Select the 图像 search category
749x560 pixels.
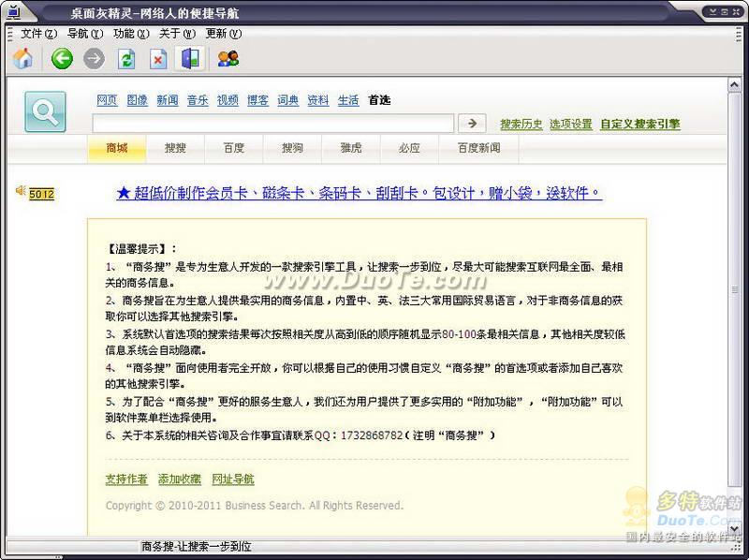click(x=137, y=100)
